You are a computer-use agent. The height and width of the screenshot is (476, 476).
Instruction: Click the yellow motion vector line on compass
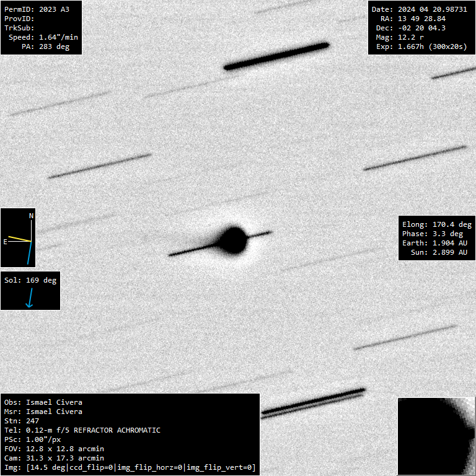[x=20, y=239]
